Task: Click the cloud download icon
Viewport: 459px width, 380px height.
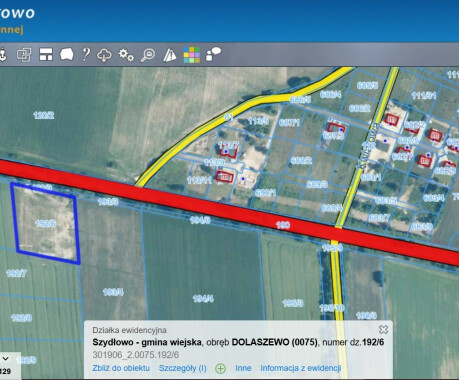Action: coord(104,55)
